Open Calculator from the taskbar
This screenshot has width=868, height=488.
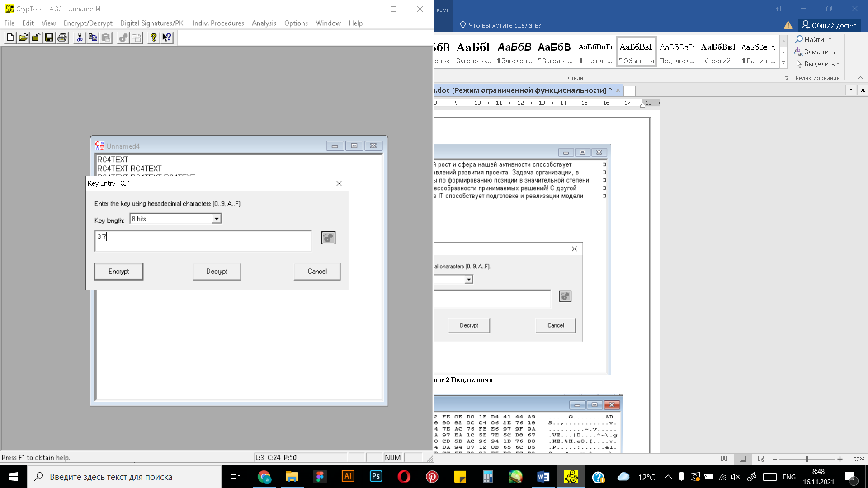pyautogui.click(x=487, y=477)
